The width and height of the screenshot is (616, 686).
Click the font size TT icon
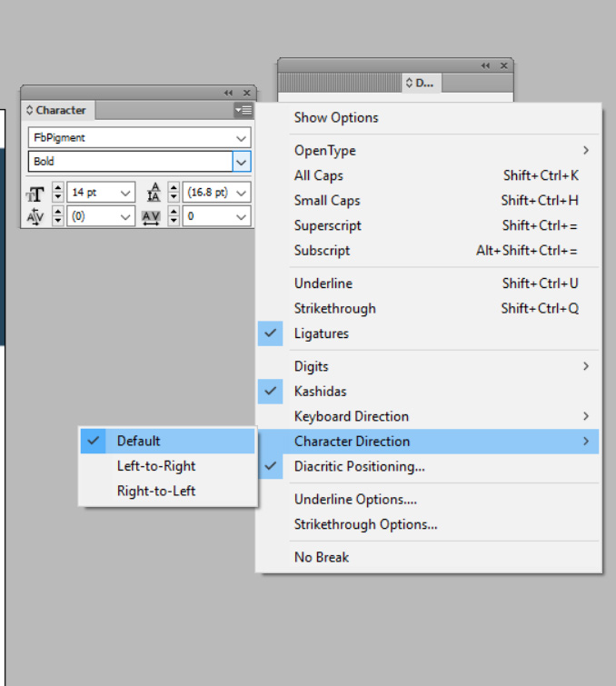[x=35, y=193]
